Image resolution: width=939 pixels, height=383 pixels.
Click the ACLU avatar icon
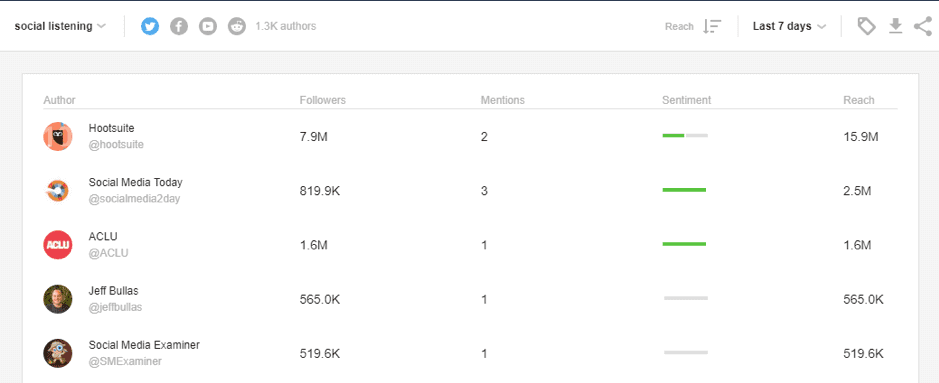point(58,245)
